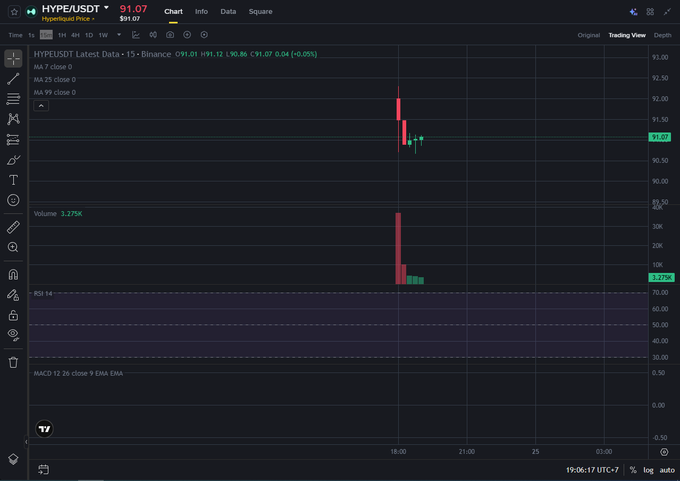
Task: Toggle the log scale button
Action: point(648,470)
